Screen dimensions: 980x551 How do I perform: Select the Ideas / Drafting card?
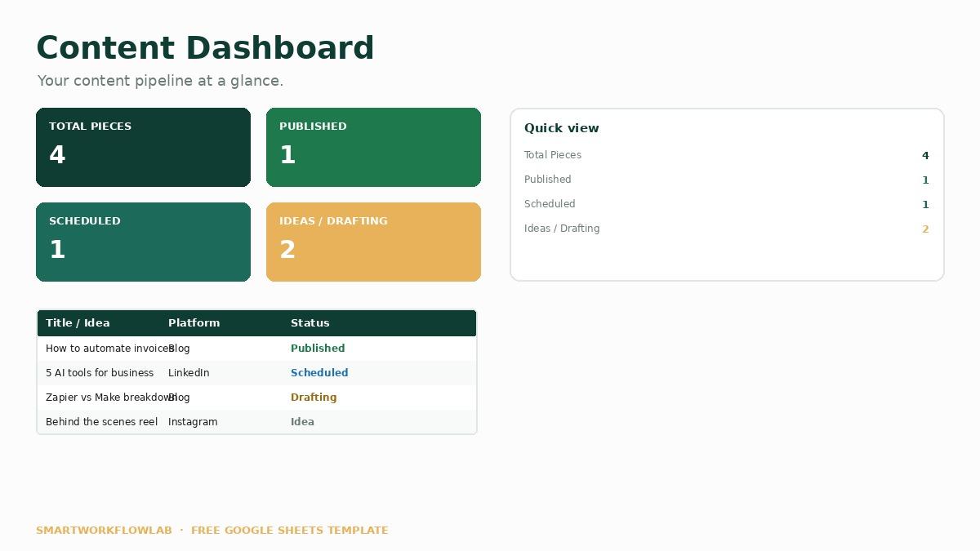[x=373, y=242]
